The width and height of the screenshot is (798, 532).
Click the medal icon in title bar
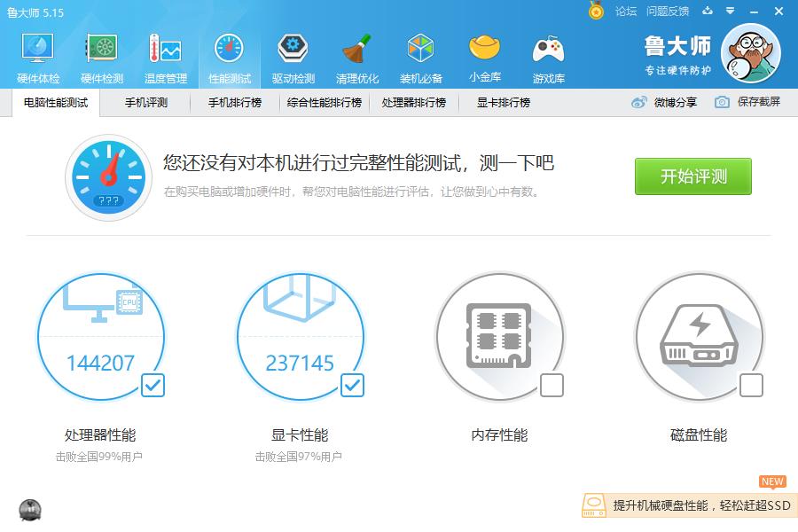pyautogui.click(x=596, y=11)
